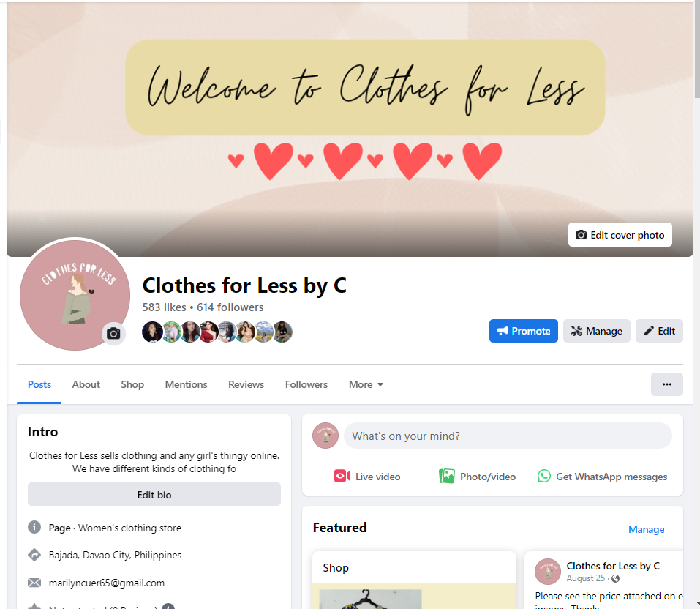Click the first follower avatar thumbnail
This screenshot has width=700, height=609.
click(x=152, y=332)
